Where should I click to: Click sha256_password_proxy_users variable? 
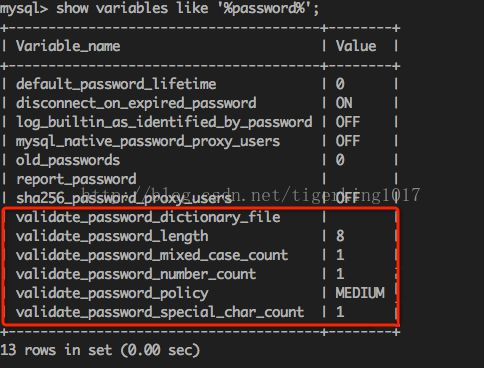(x=124, y=199)
